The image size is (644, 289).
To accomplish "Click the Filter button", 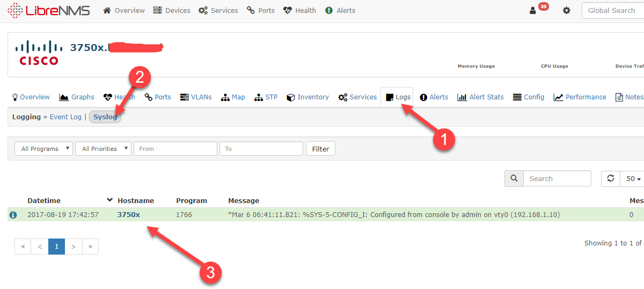I will 320,149.
